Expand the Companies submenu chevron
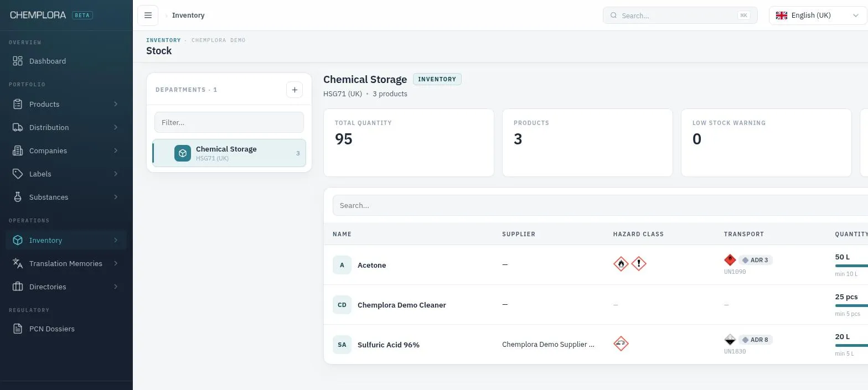 pyautogui.click(x=116, y=150)
